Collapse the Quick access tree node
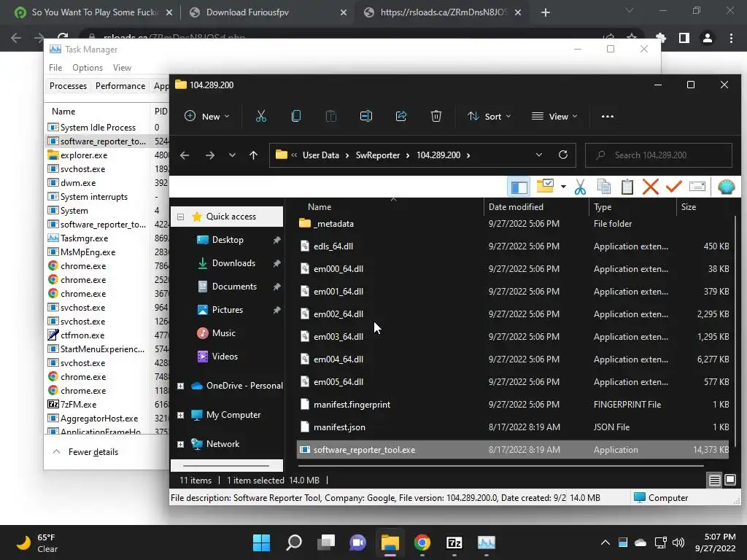747x560 pixels. pyautogui.click(x=181, y=217)
